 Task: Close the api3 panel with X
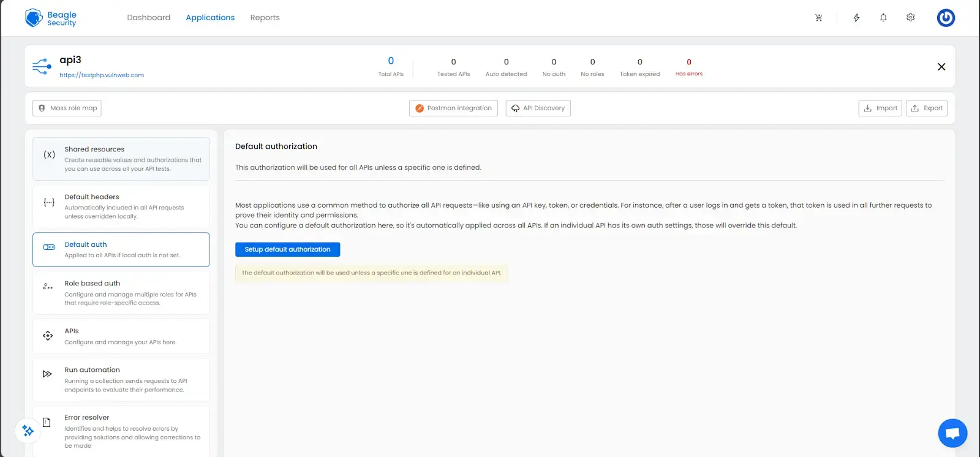coord(941,67)
